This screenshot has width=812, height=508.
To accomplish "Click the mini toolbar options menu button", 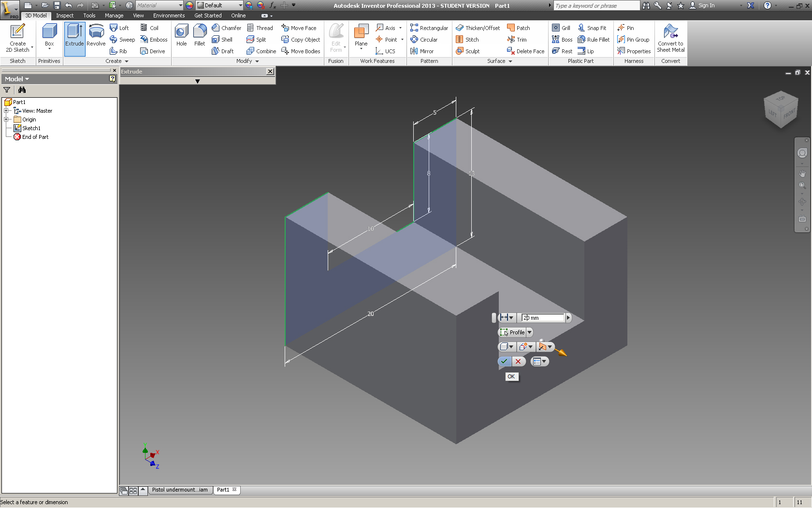I will pos(539,361).
